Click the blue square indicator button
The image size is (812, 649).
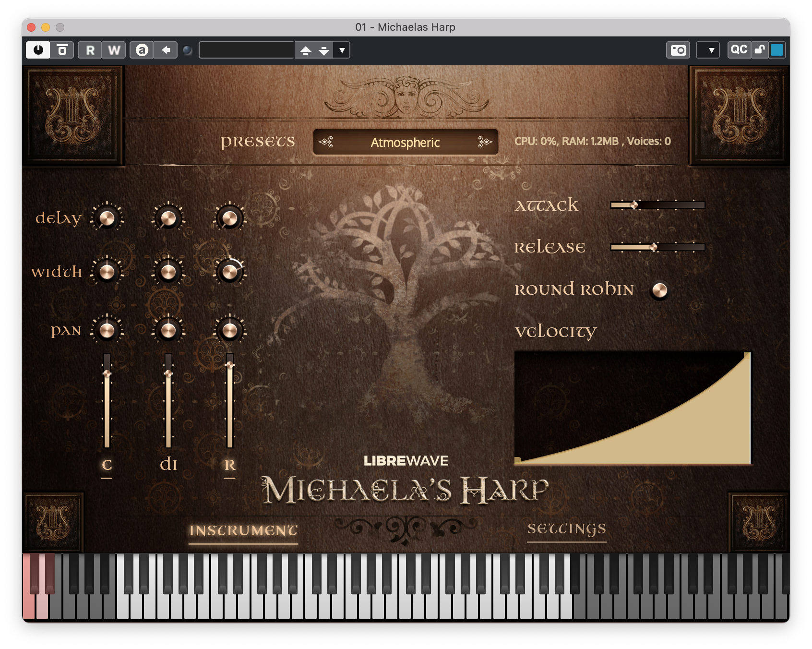point(777,49)
